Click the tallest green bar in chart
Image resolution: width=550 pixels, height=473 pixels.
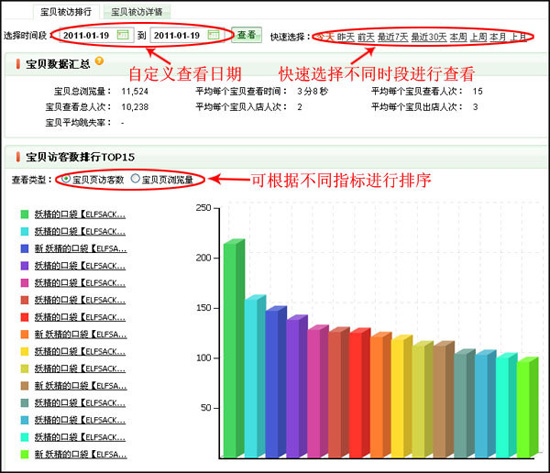(x=234, y=348)
